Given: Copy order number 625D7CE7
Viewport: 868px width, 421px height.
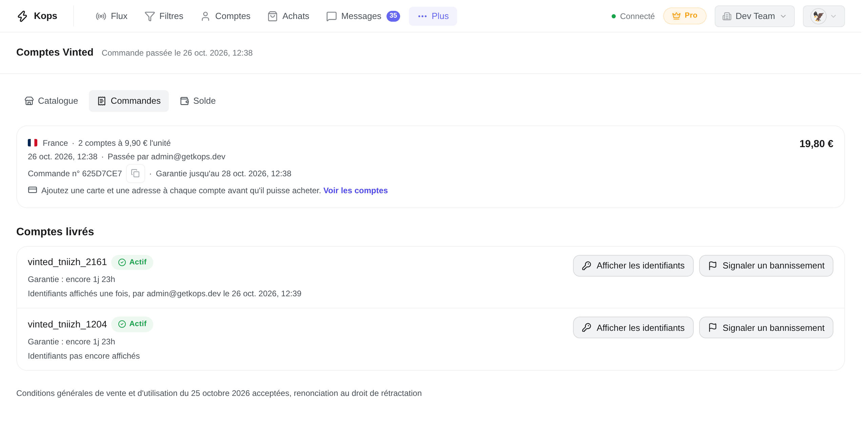Looking at the screenshot, I should pos(136,174).
